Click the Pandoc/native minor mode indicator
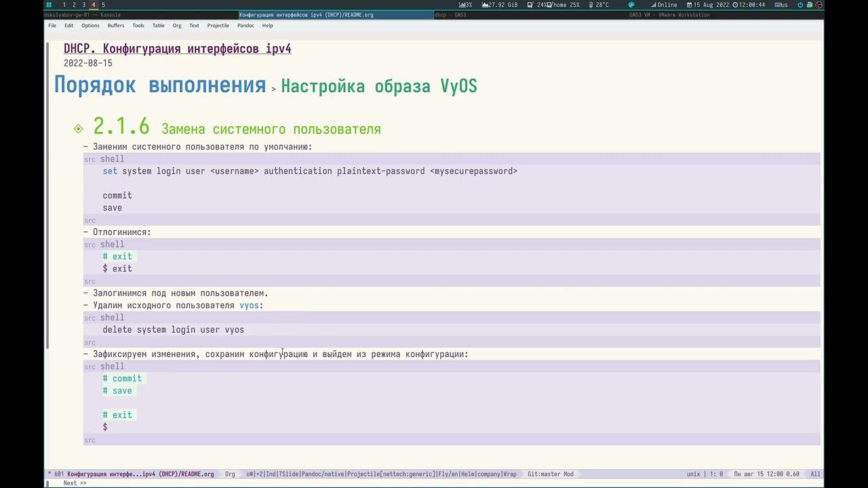 pyautogui.click(x=323, y=474)
